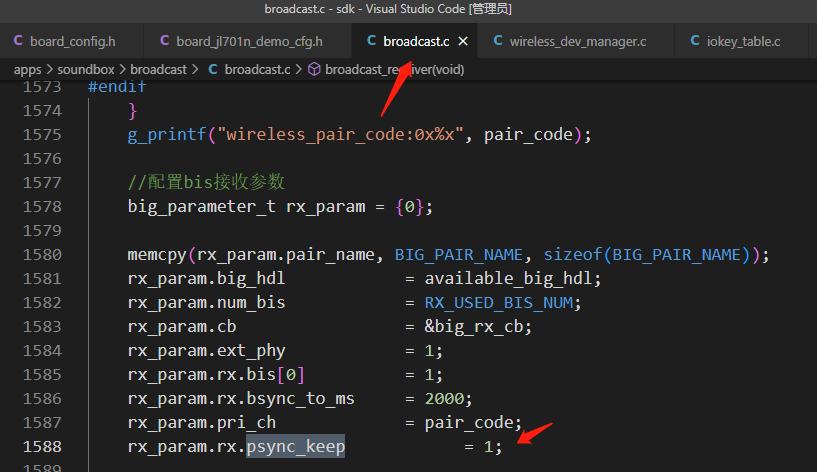Click the sizeof keyword on line 1580
817x472 pixels.
(x=573, y=255)
